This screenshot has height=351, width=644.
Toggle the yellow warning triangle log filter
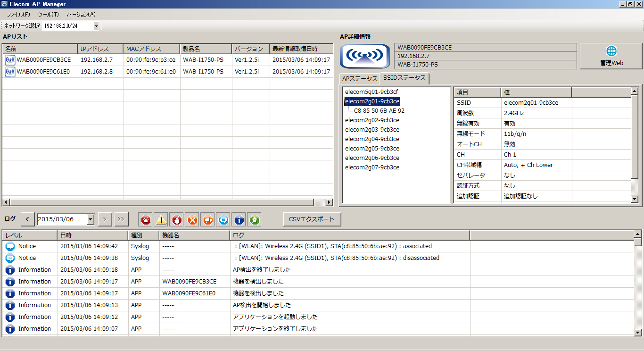pos(161,219)
